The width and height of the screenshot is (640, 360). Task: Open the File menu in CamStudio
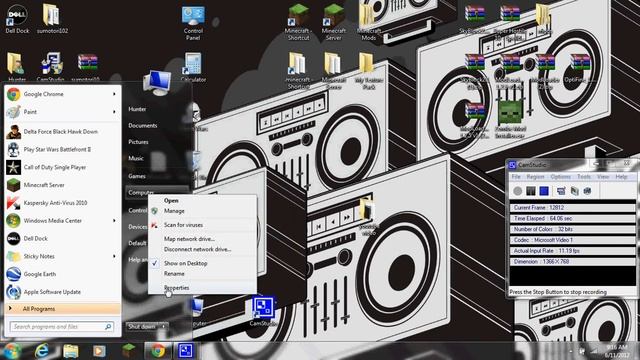[x=516, y=177]
